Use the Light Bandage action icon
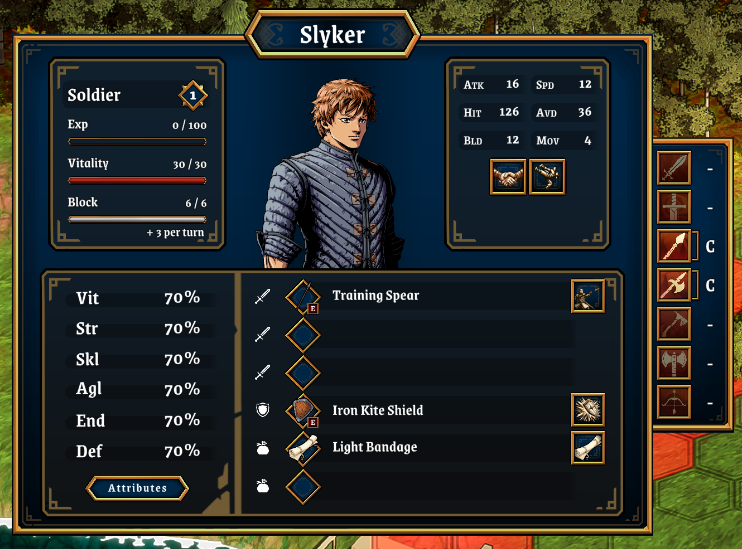 coord(588,448)
